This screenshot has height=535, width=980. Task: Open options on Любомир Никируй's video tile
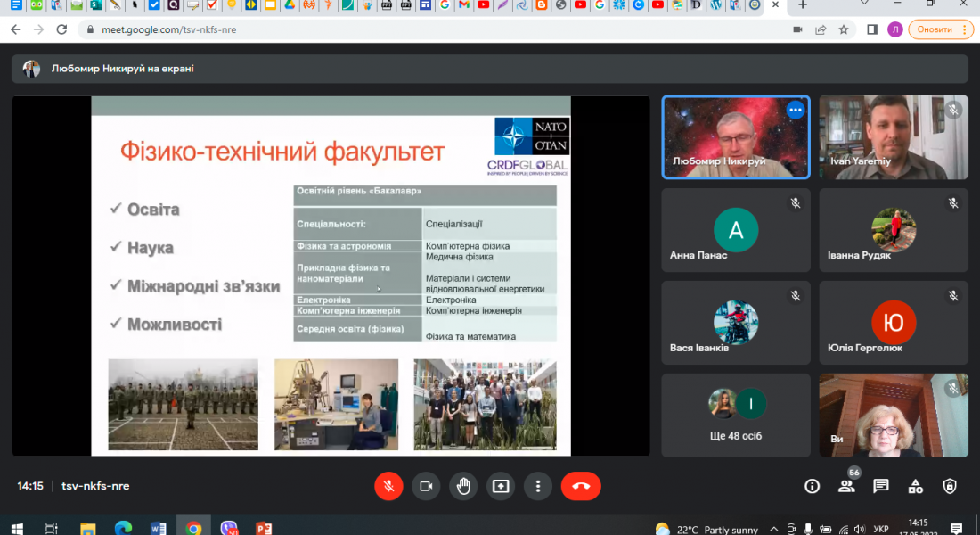coord(796,111)
